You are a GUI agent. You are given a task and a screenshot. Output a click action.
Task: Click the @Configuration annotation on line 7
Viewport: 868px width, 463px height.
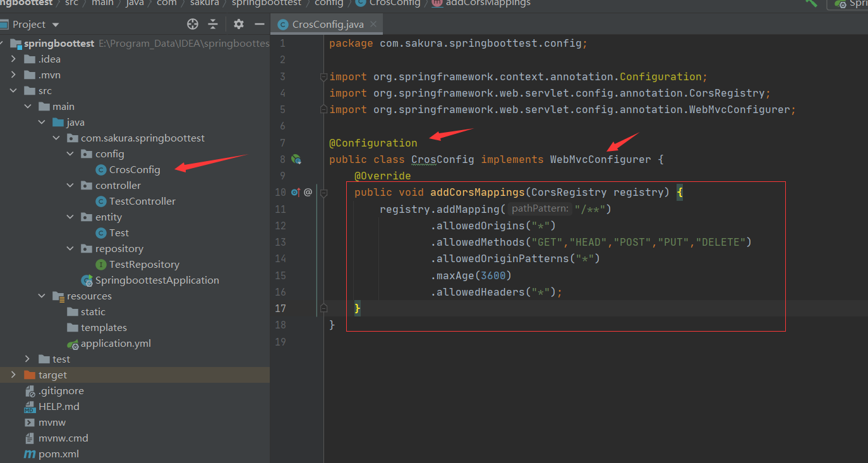point(373,143)
